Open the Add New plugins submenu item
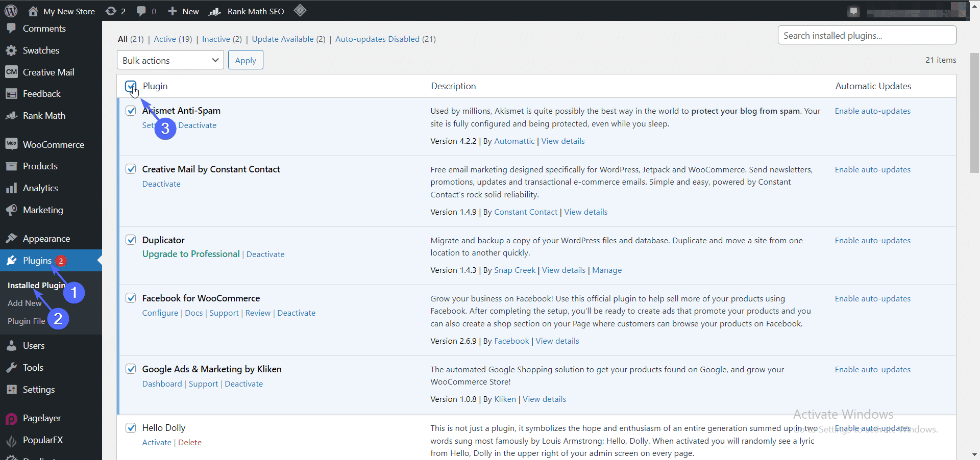This screenshot has height=460, width=980. click(x=24, y=303)
